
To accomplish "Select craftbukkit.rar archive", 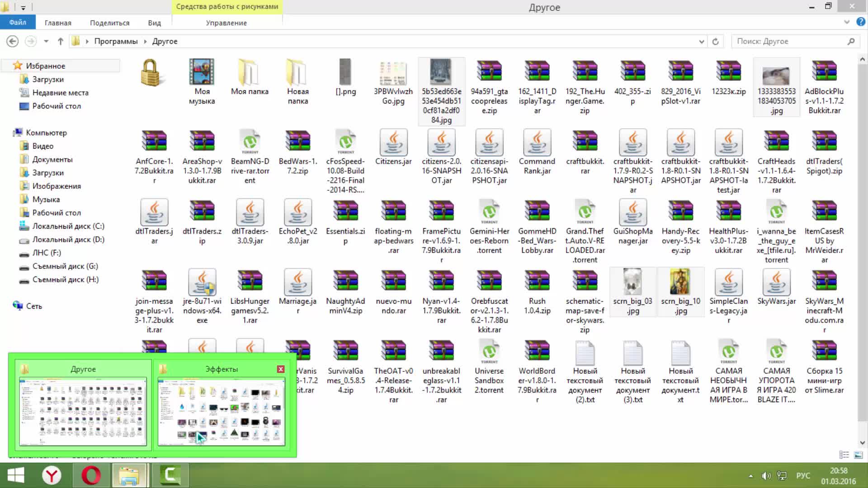I will coord(585,152).
